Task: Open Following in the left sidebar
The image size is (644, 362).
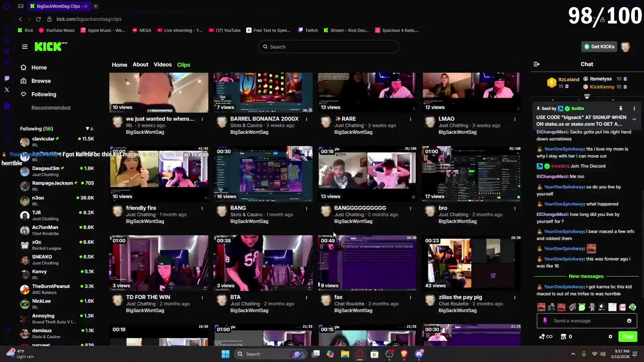Action: tap(44, 95)
